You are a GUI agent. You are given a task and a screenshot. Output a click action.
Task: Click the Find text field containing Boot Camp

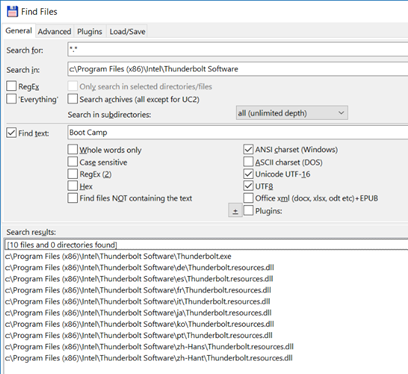237,132
